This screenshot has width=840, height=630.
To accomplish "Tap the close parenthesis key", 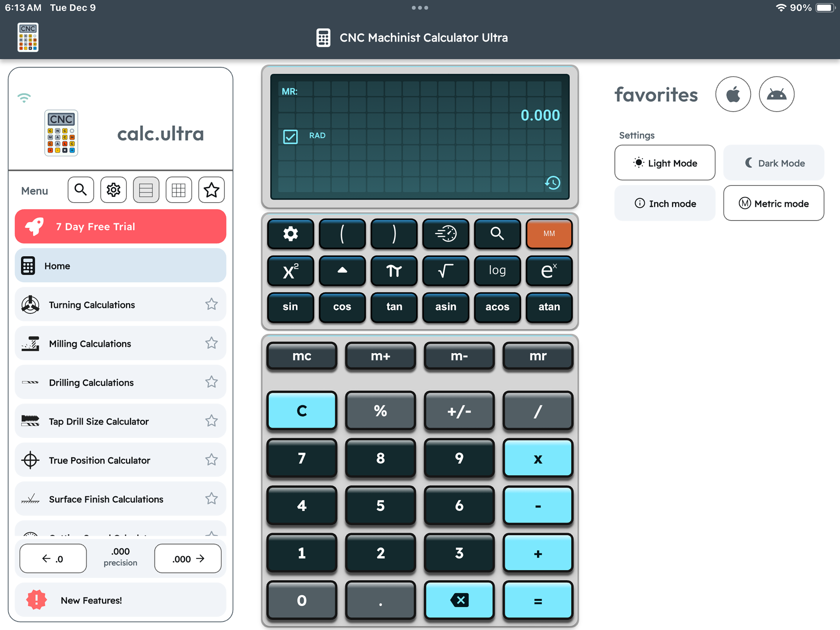I will [394, 234].
